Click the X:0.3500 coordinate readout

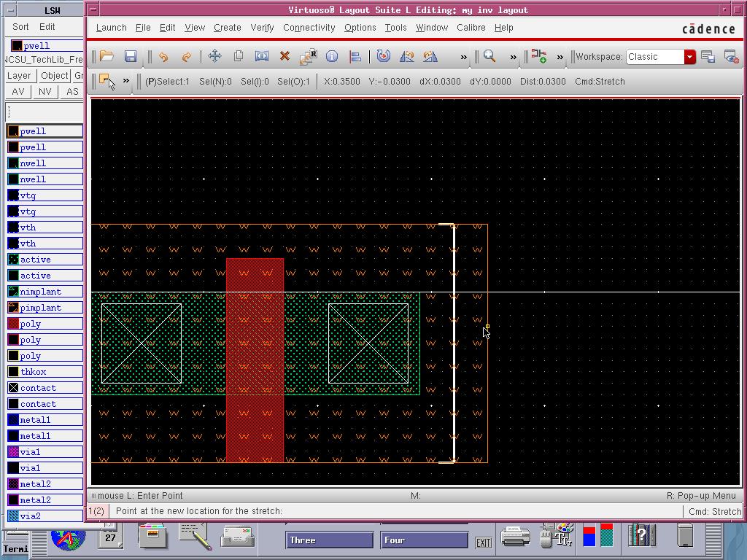[342, 82]
